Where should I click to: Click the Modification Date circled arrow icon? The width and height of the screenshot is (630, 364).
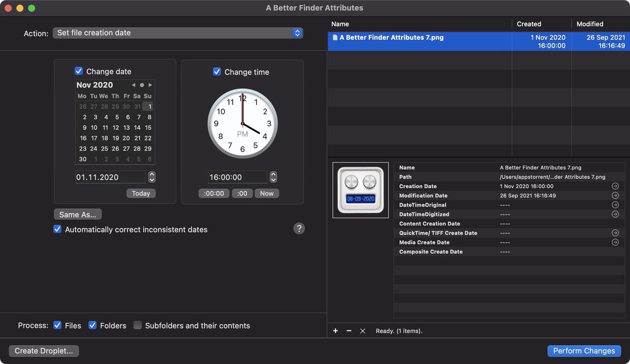point(615,195)
